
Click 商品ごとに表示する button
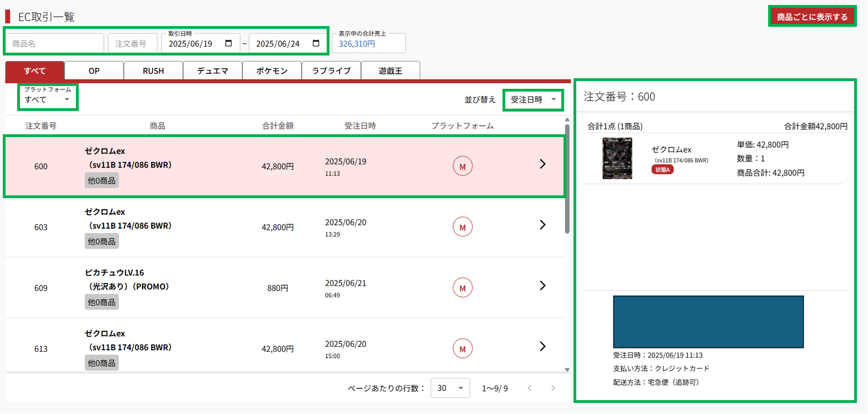click(x=811, y=17)
